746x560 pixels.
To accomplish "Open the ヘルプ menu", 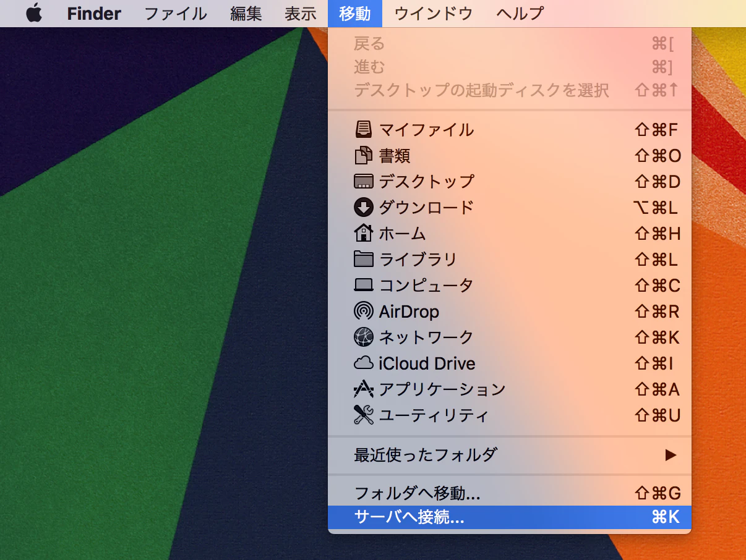I will pyautogui.click(x=520, y=13).
